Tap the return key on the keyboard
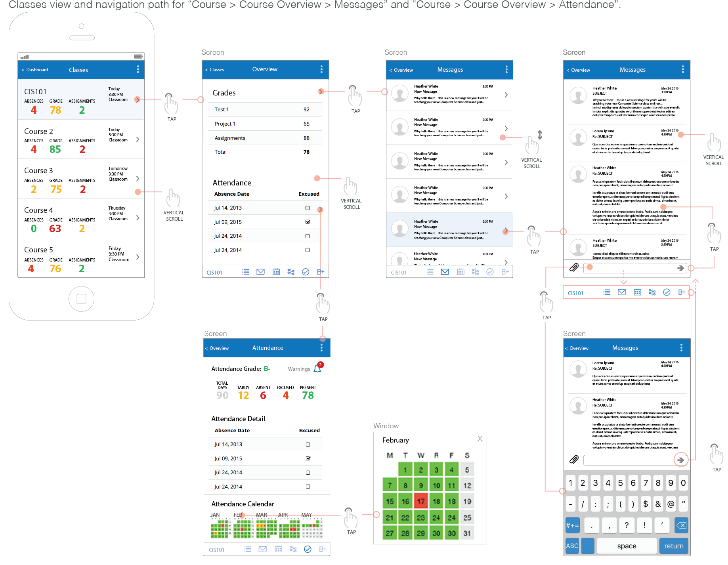 click(673, 546)
